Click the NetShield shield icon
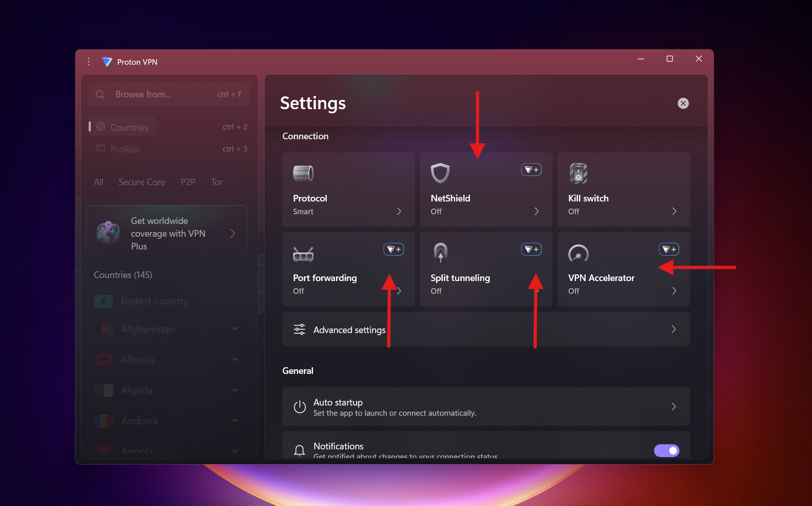 [440, 173]
